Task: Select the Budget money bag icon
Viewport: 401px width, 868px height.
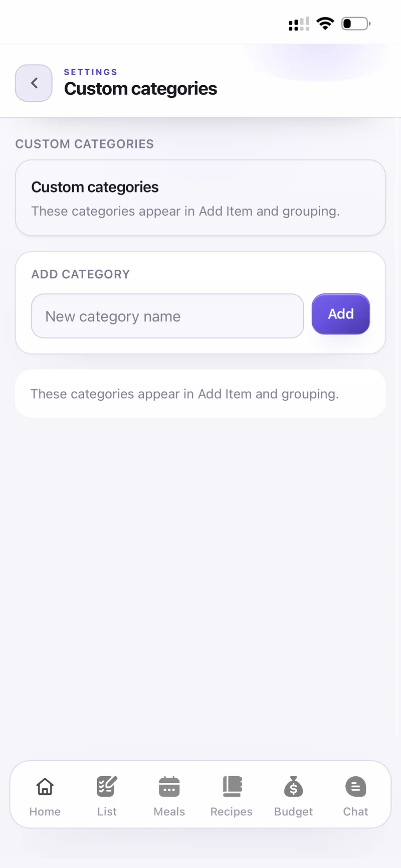Action: point(294,786)
